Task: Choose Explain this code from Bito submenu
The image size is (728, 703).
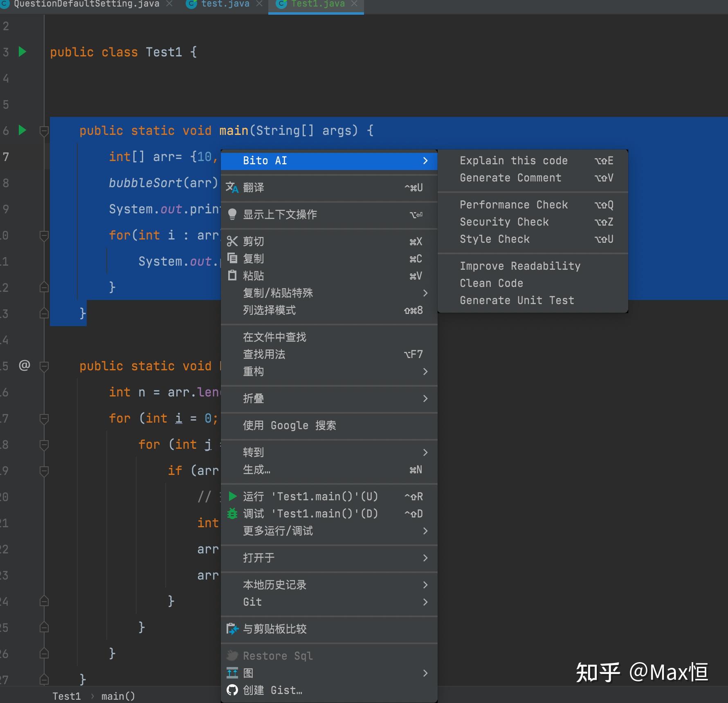Action: click(x=533, y=160)
